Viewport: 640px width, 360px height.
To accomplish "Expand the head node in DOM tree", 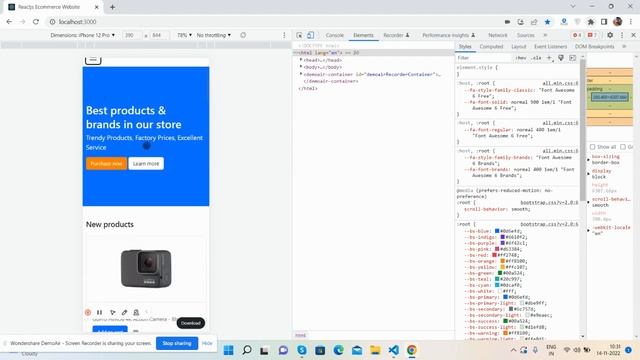I will [301, 60].
